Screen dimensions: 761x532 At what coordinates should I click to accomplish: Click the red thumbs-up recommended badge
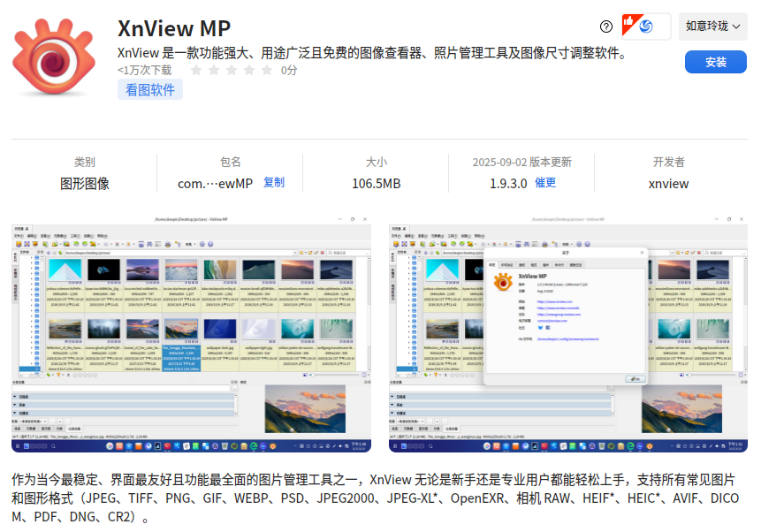630,24
